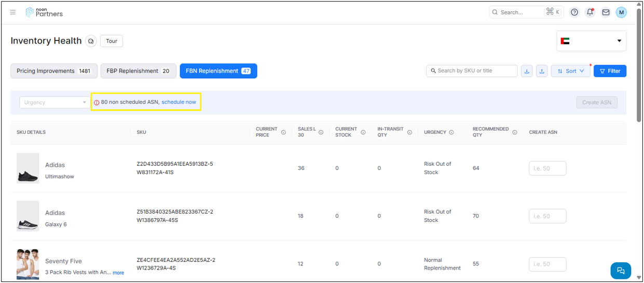Open the messages envelope icon
The width and height of the screenshot is (644, 283).
click(606, 12)
